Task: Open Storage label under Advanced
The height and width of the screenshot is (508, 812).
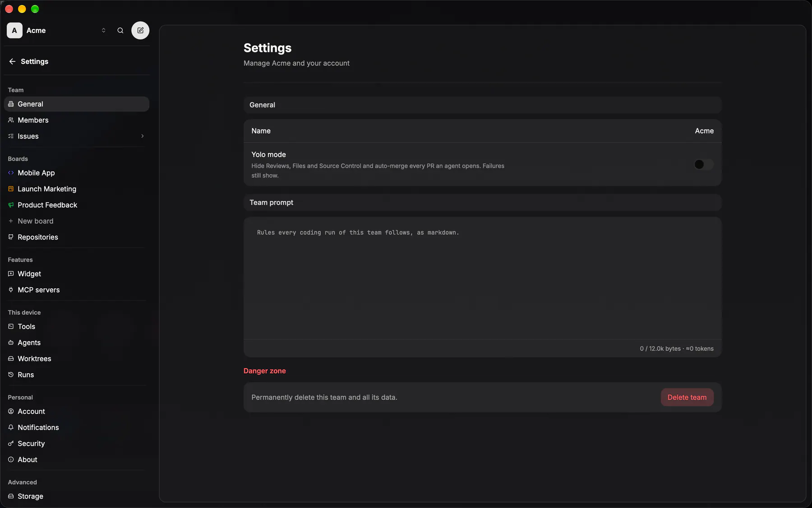Action: [31, 496]
